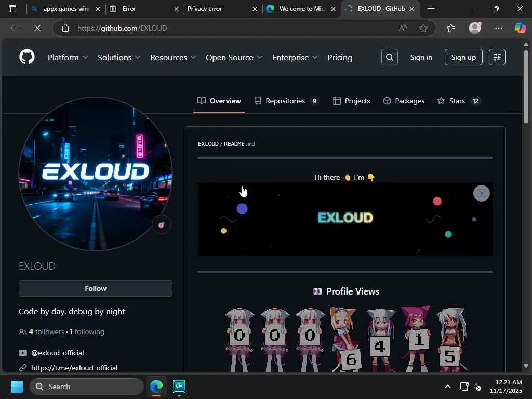
Task: Follow the EXLOUD user
Action: pos(96,288)
